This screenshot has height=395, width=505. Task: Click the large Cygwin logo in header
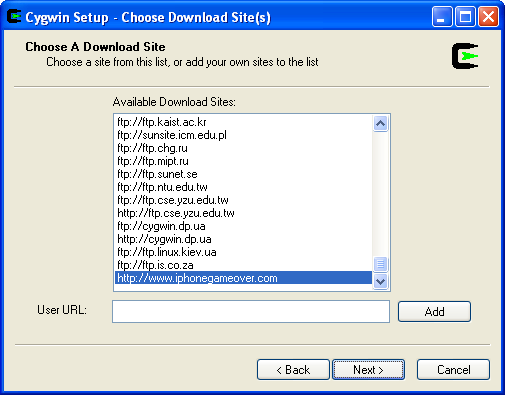[465, 56]
